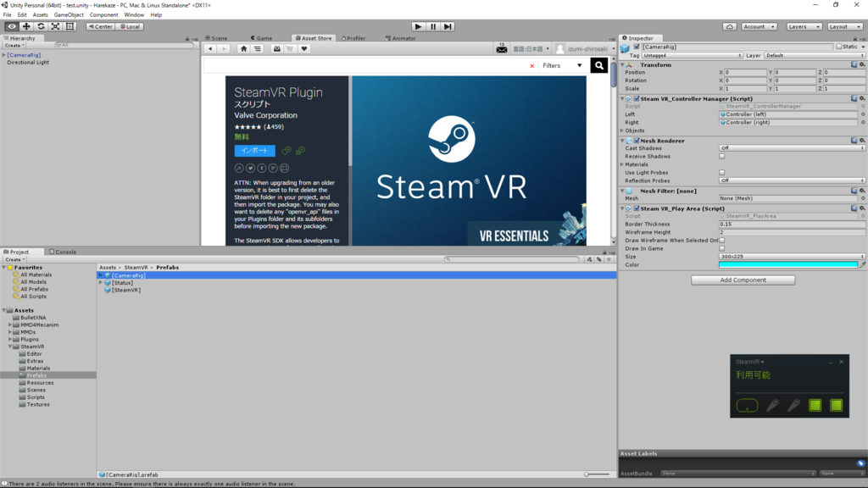This screenshot has height=488, width=868.
Task: Click the Pause button
Action: click(x=433, y=26)
